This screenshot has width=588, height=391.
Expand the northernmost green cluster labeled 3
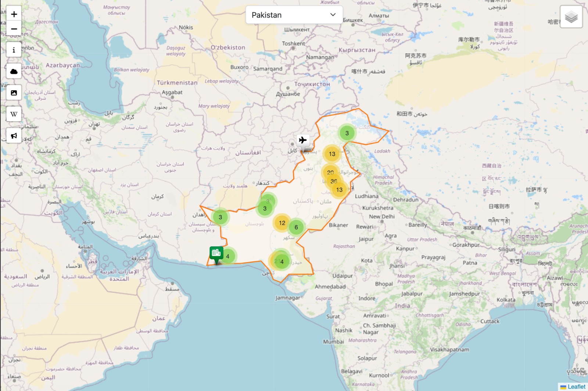347,133
